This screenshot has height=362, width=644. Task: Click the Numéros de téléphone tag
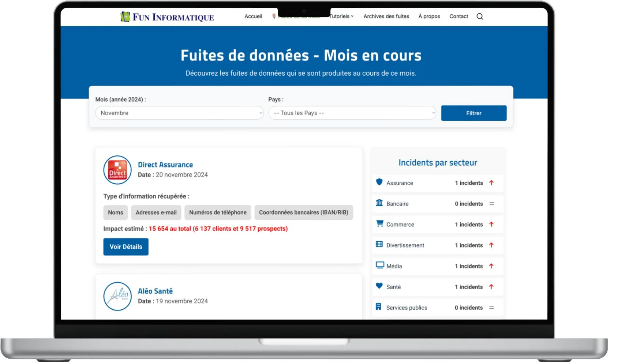[x=218, y=212]
